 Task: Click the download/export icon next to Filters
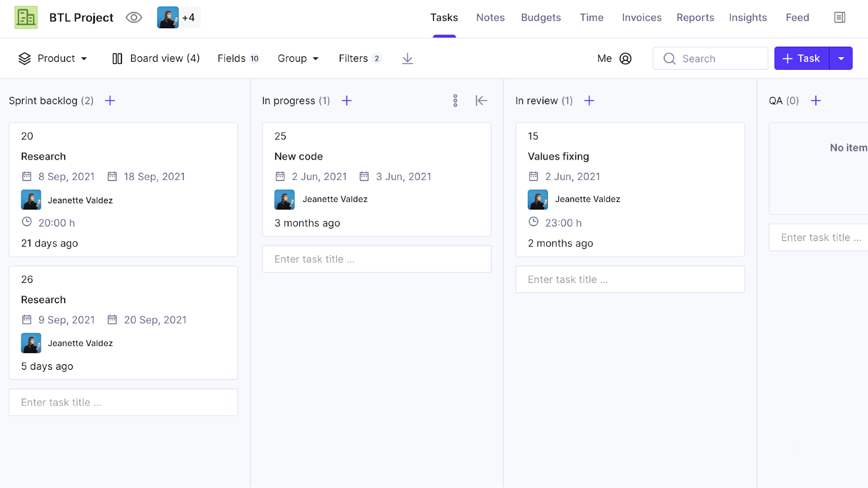click(x=407, y=58)
